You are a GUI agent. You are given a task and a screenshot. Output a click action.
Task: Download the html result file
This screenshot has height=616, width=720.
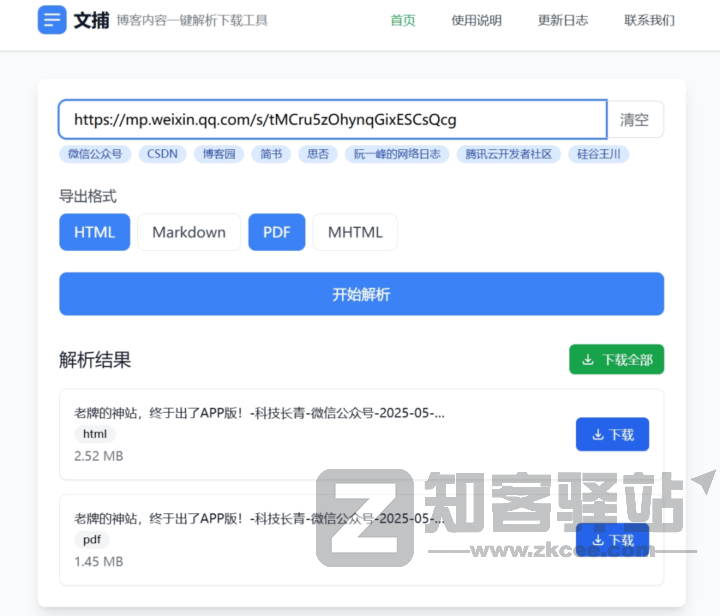613,434
